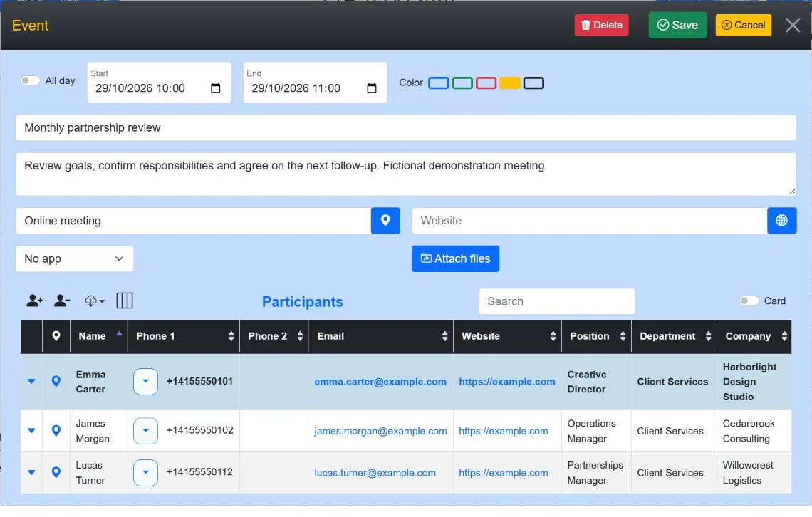
Task: Open the End date calendar picker icon
Action: point(371,88)
